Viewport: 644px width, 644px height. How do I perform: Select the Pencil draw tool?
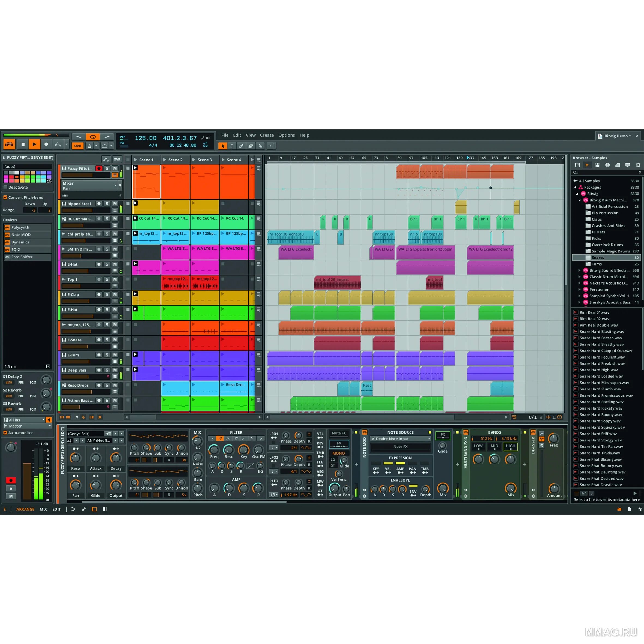coord(241,146)
